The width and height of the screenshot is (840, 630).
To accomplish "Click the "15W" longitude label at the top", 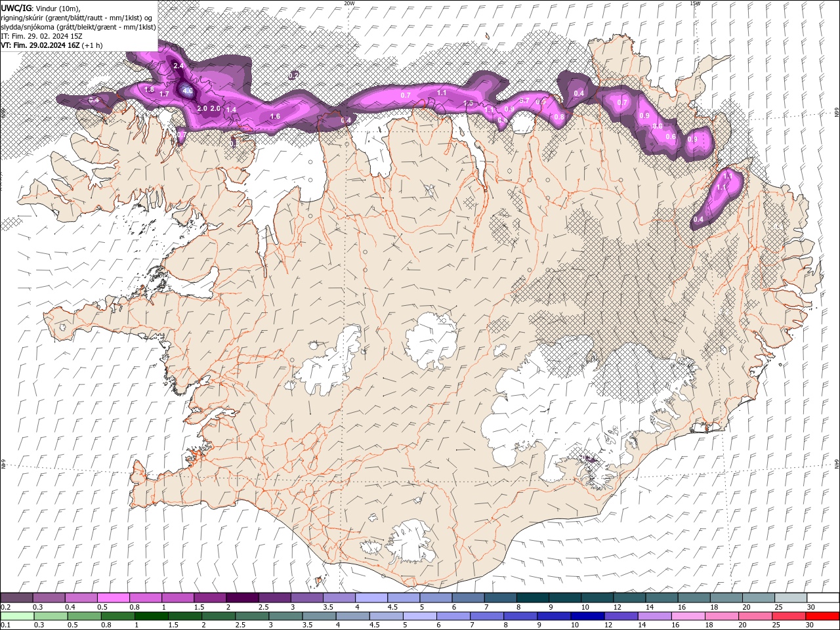I will pos(695,3).
